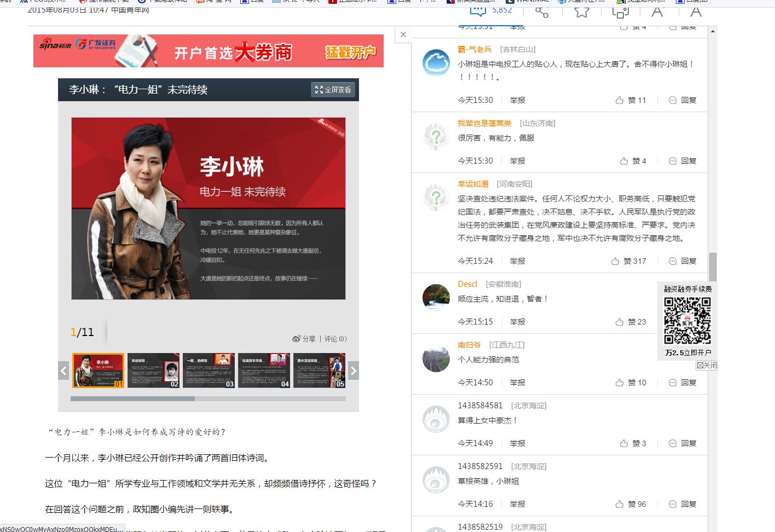
Task: Click the 融资融券 QR code advertisement
Action: (x=687, y=321)
